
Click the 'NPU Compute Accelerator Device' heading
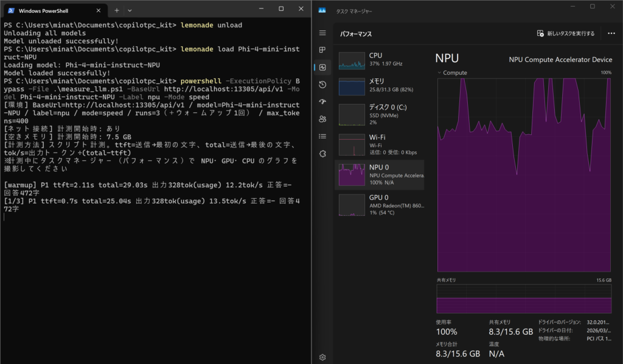pyautogui.click(x=560, y=60)
